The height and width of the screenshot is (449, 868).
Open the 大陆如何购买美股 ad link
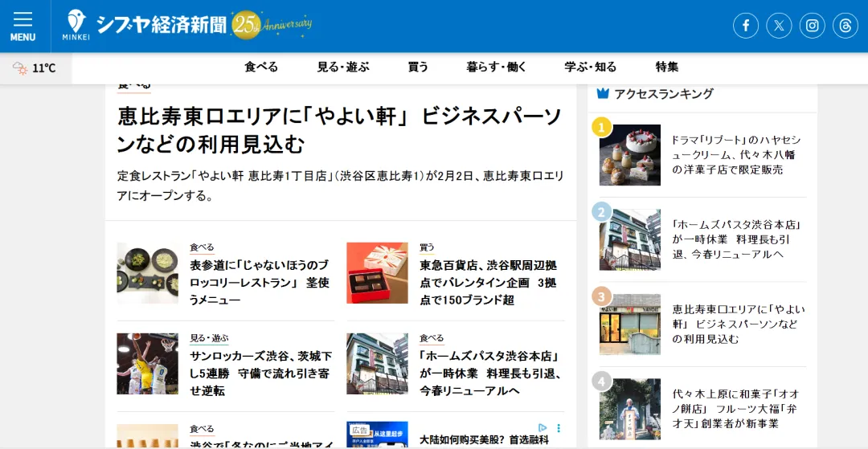(485, 439)
